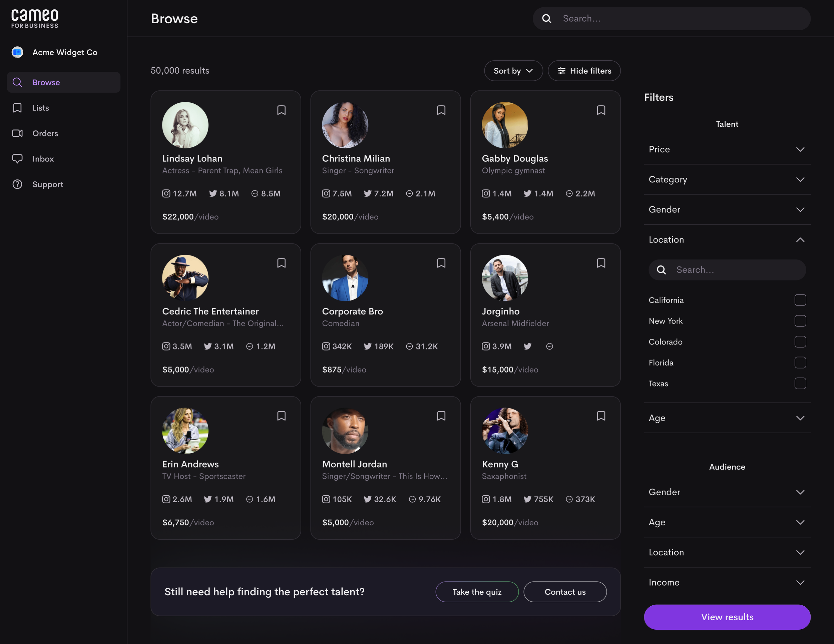The image size is (834, 644).
Task: Enable the Florida location filter
Action: pyautogui.click(x=800, y=363)
